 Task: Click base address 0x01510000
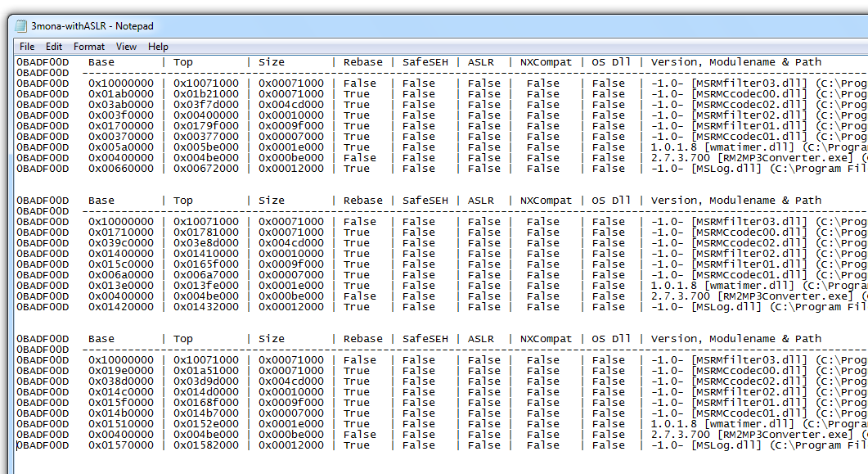click(121, 424)
